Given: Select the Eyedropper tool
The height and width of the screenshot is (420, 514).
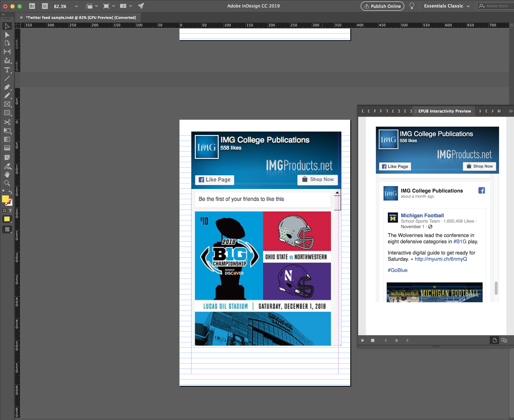Looking at the screenshot, I should (7, 166).
